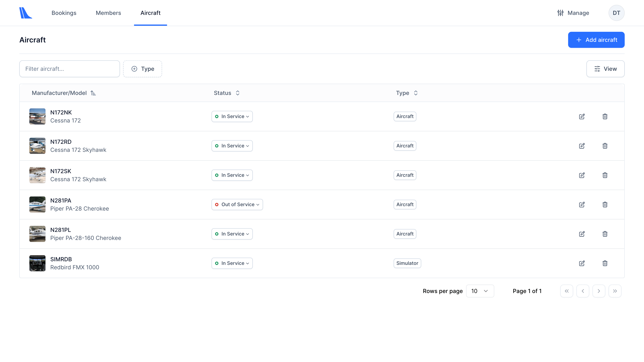This screenshot has height=362, width=644.
Task: Open the Out of Service dropdown for N281PA
Action: (237, 204)
